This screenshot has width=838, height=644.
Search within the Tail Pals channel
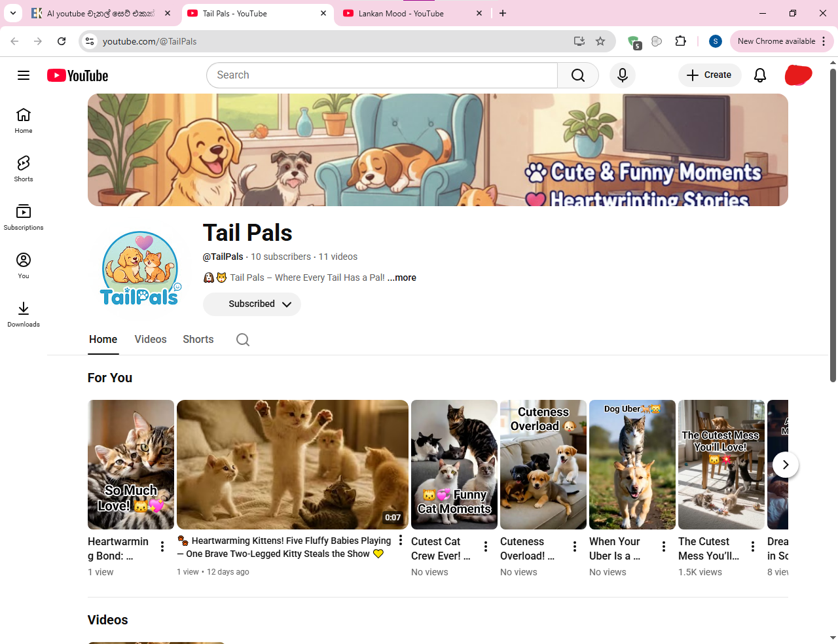[x=243, y=340]
